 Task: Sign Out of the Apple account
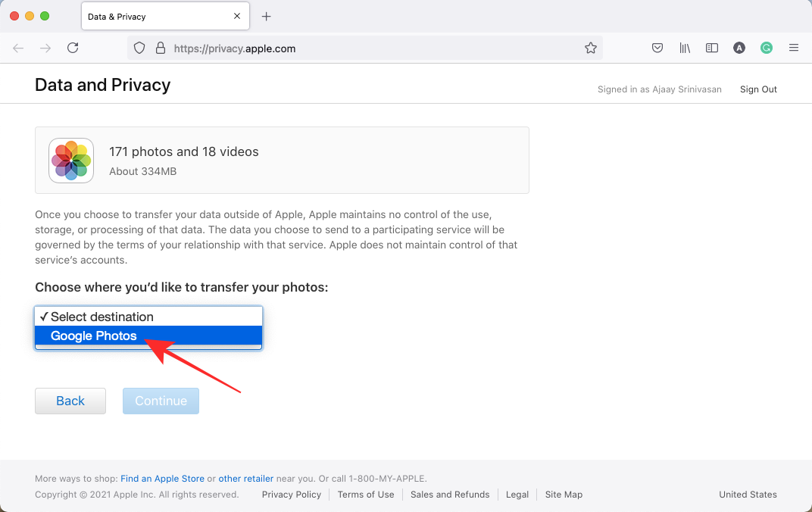click(x=758, y=89)
